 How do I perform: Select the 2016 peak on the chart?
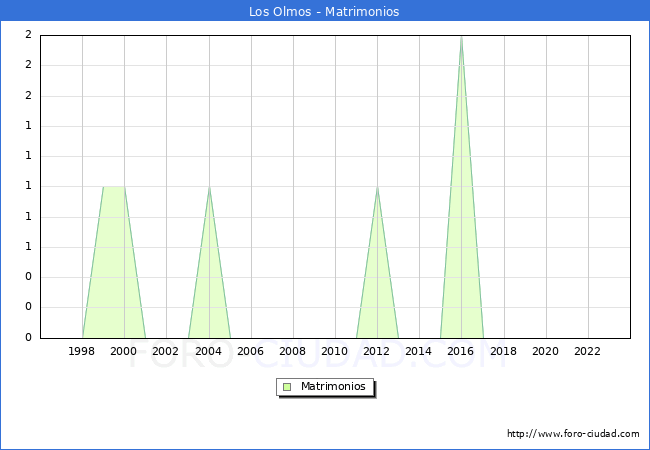tap(461, 38)
